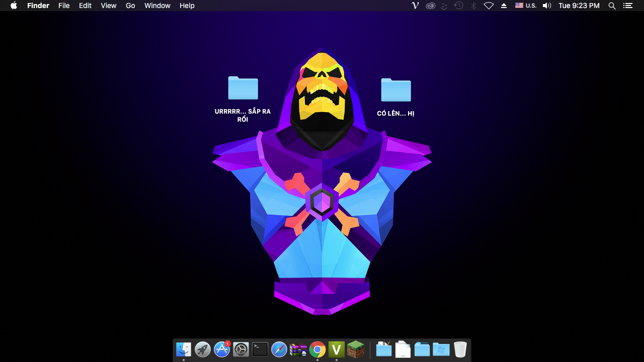Launch Safari from the Dock
Screen dimensions: 644x362
(279, 349)
